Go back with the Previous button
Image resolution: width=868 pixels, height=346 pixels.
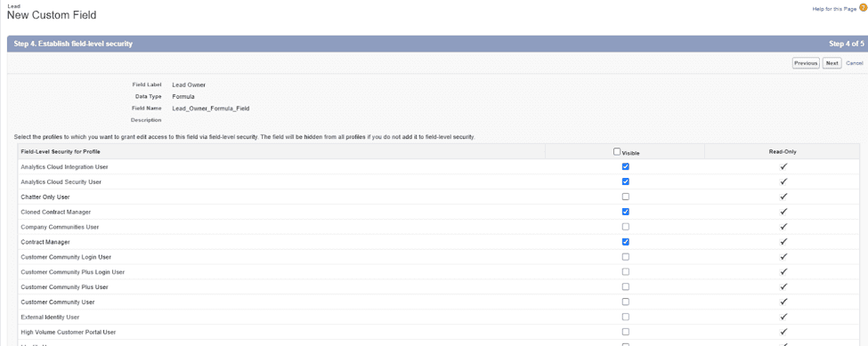[806, 63]
